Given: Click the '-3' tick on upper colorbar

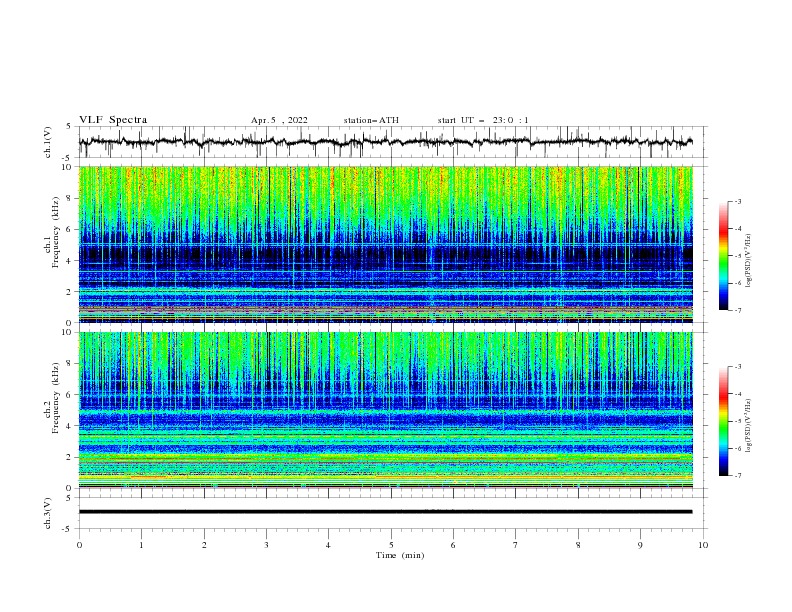Looking at the screenshot, I should (x=737, y=201).
